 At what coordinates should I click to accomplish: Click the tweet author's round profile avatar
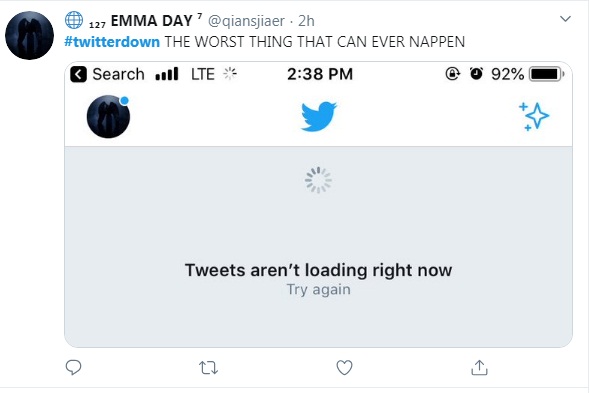[29, 35]
